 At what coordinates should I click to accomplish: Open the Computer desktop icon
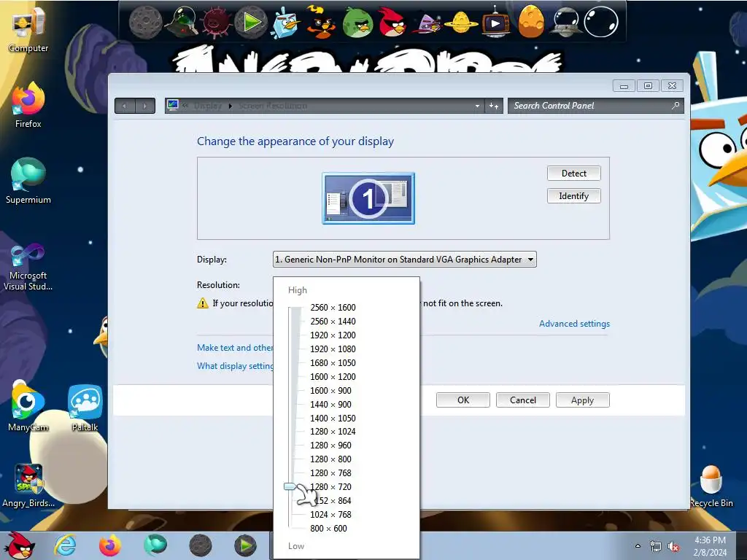[28, 28]
